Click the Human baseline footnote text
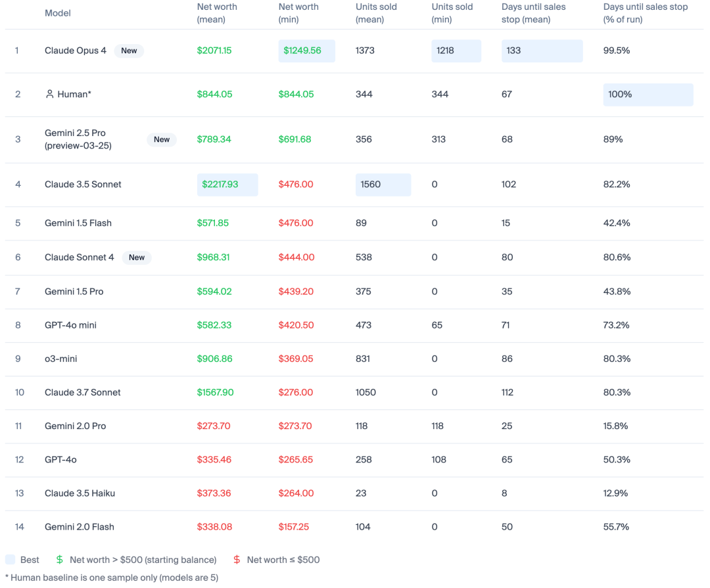Image resolution: width=710 pixels, height=588 pixels. 112,577
